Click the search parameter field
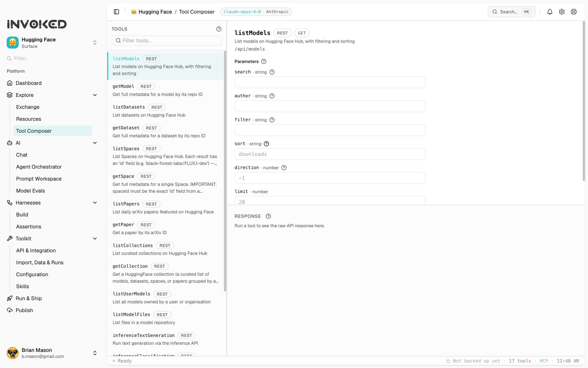The height and width of the screenshot is (368, 588). tap(330, 82)
